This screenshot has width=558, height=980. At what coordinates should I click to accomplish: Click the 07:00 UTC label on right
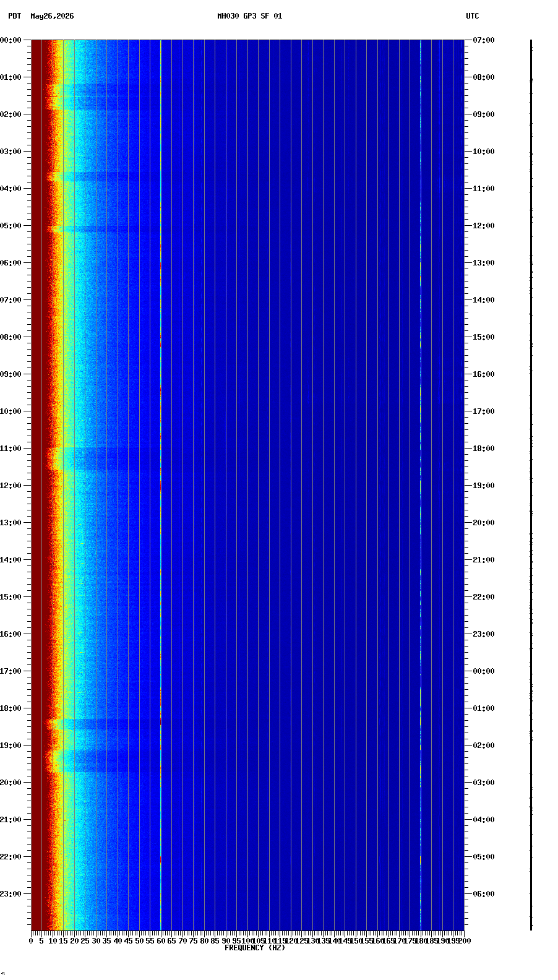pyautogui.click(x=484, y=40)
